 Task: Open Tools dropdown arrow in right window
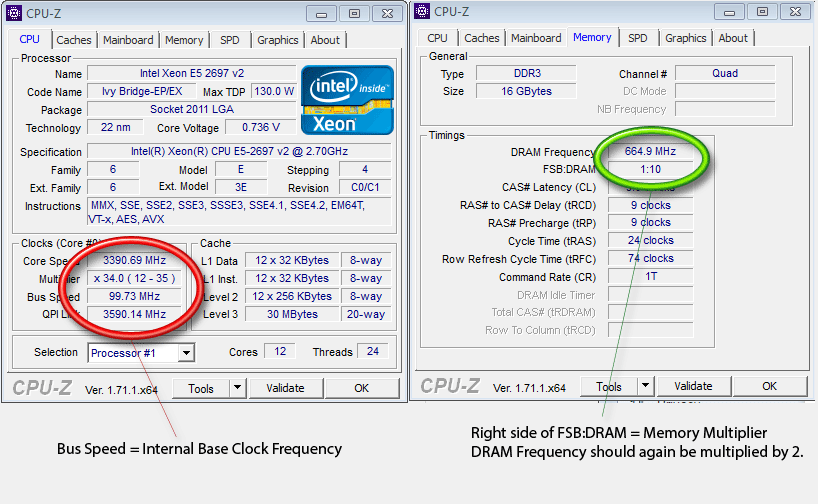645,386
